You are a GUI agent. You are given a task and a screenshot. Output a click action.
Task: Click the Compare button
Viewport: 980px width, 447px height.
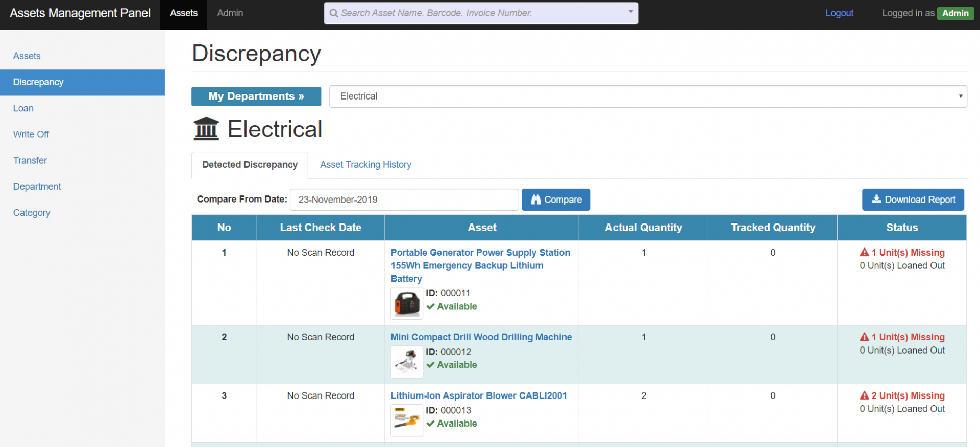click(556, 200)
